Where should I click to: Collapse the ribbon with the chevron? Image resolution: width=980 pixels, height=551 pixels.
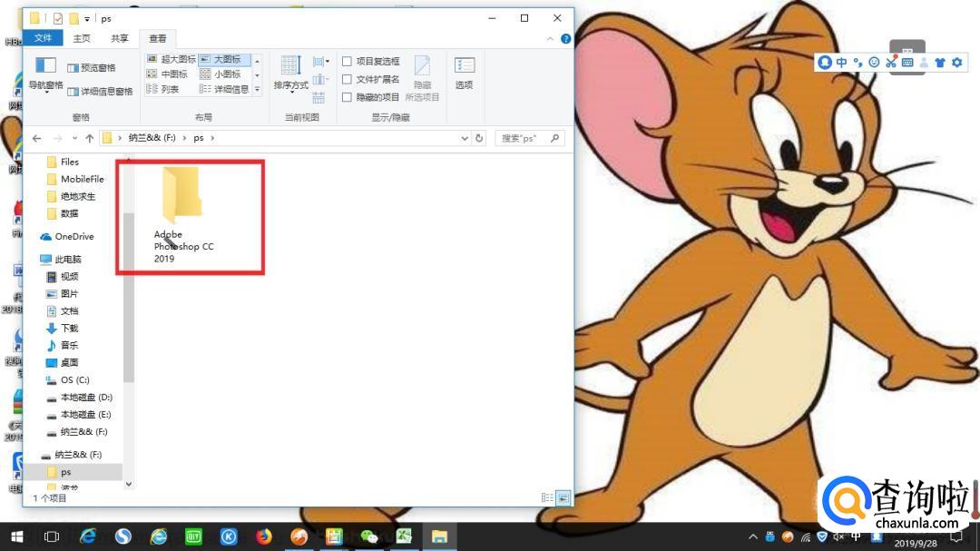click(550, 39)
